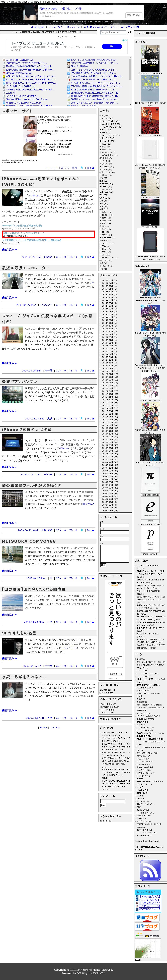Click Twitter icon in the 2009.04.26.Sun post footer
Viewport: 167px width, 980px height.
[82, 370]
